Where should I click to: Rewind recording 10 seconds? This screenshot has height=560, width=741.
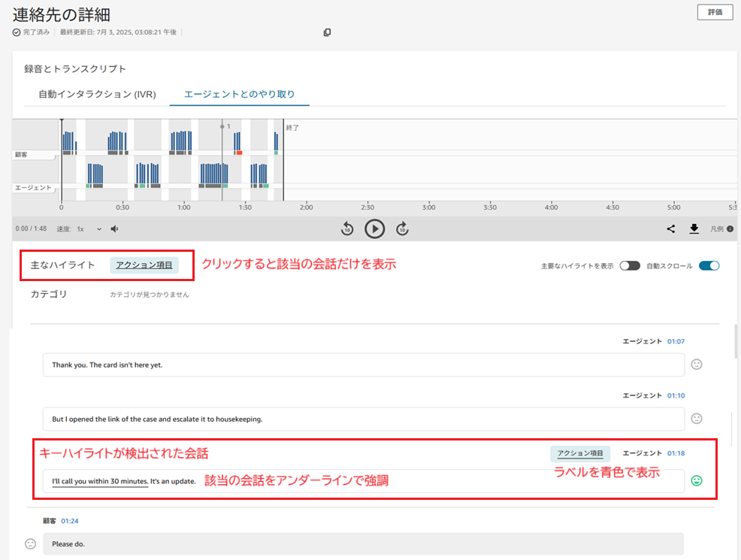(x=347, y=229)
